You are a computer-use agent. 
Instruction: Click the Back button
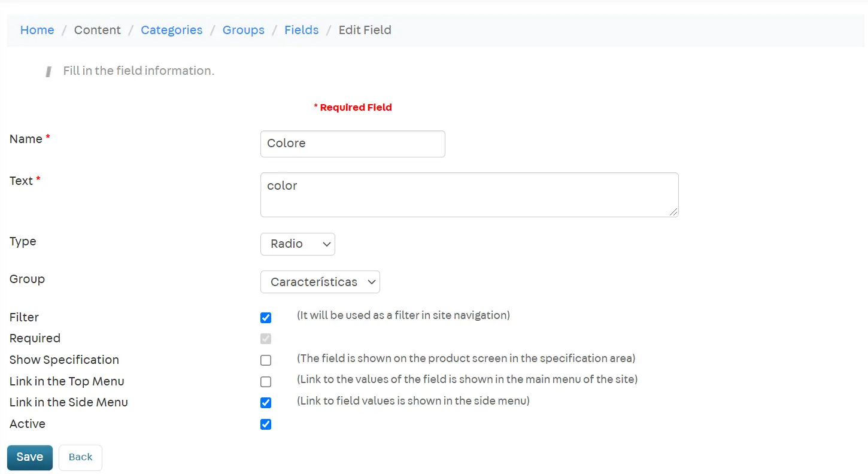click(80, 457)
